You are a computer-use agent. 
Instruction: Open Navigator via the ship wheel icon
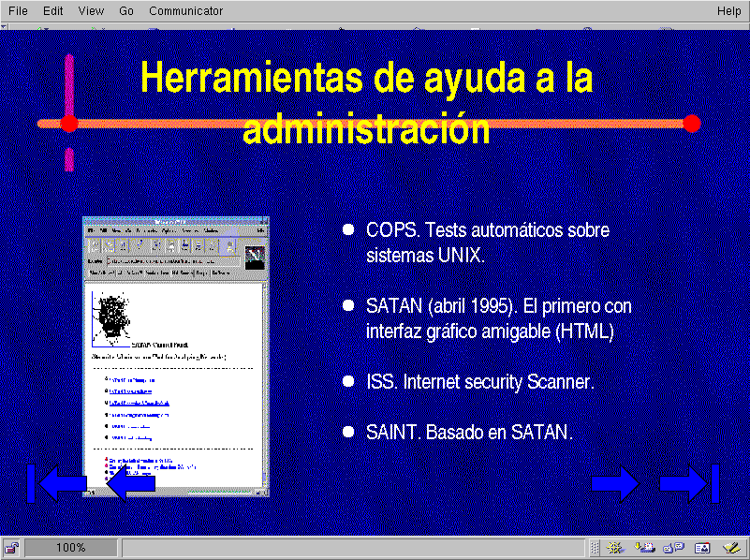pyautogui.click(x=615, y=548)
